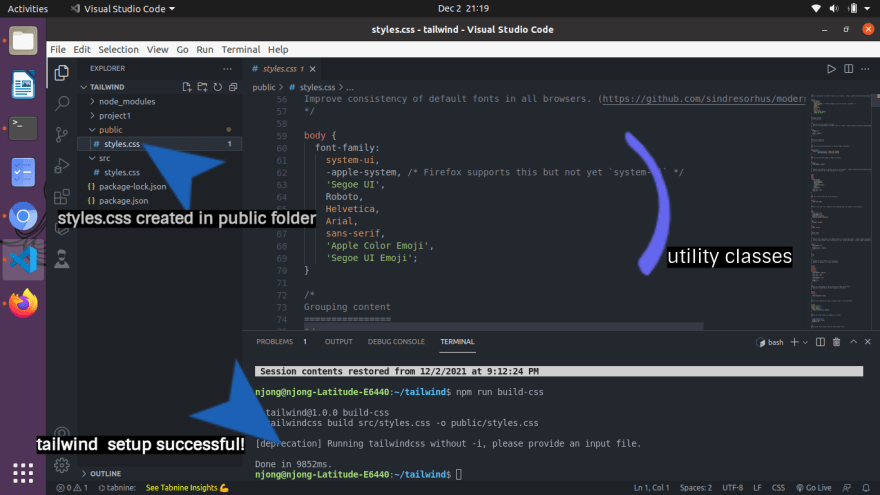Open Explorer more actions ellipsis
This screenshot has width=880, height=495.
tap(227, 68)
